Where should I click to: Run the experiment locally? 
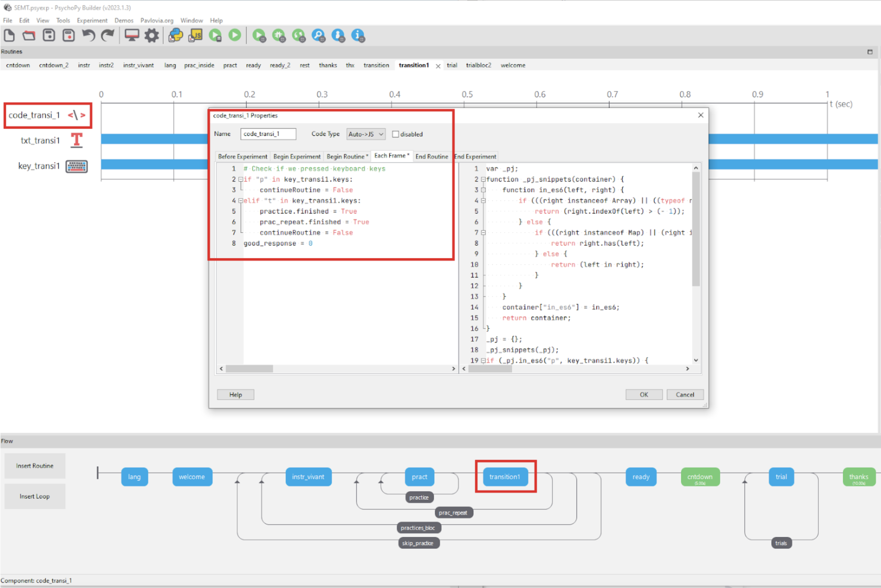(235, 35)
